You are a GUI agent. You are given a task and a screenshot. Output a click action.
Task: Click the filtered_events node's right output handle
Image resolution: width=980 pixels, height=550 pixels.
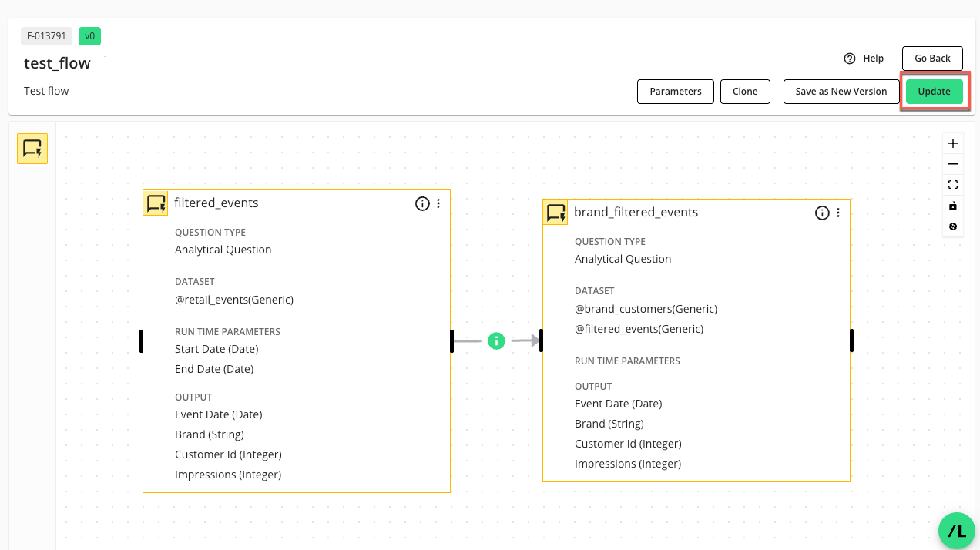click(x=451, y=341)
